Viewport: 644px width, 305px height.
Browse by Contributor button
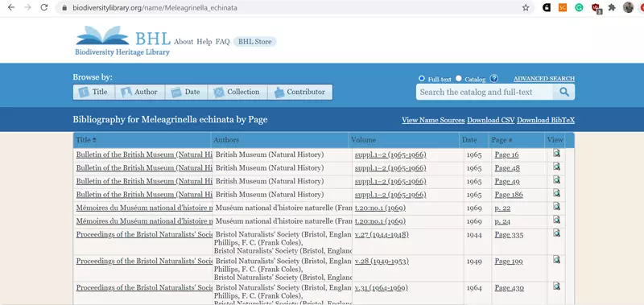[300, 92]
